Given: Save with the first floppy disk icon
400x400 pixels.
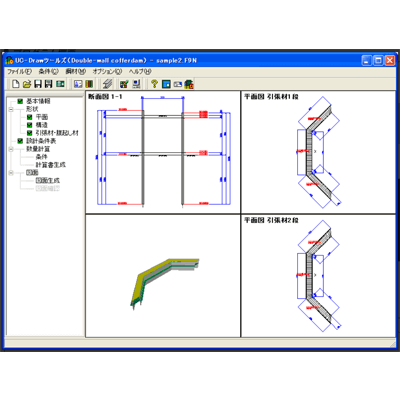Looking at the screenshot, I should tap(38, 84).
